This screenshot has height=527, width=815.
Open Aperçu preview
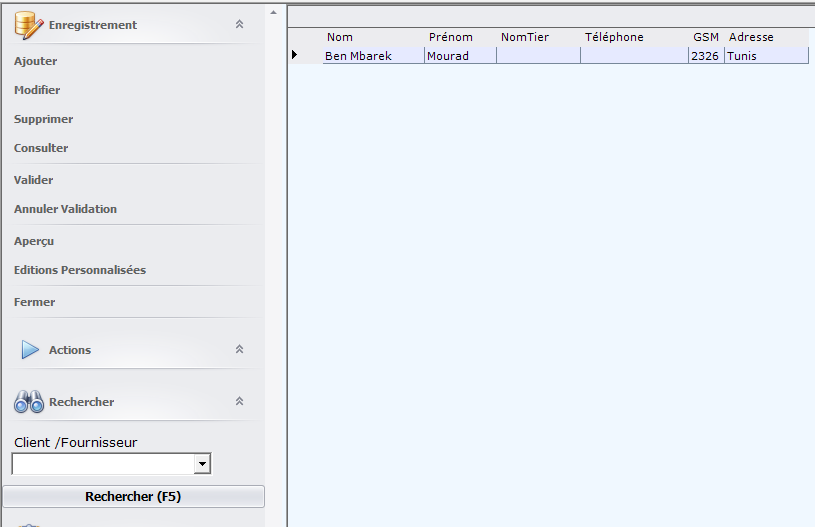[x=34, y=241]
